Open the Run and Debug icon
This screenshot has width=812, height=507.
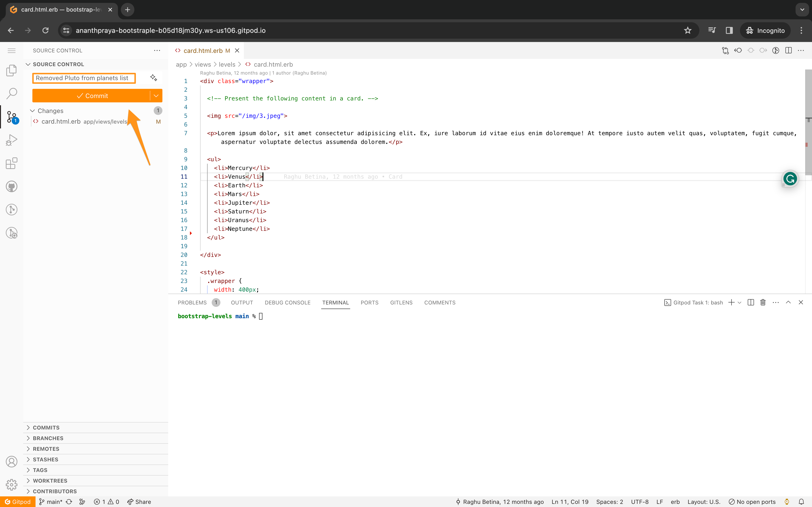click(x=11, y=140)
